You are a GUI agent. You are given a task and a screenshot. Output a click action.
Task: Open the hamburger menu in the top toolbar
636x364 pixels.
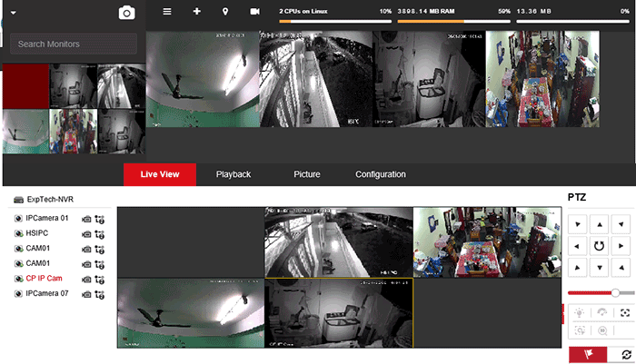pos(166,12)
